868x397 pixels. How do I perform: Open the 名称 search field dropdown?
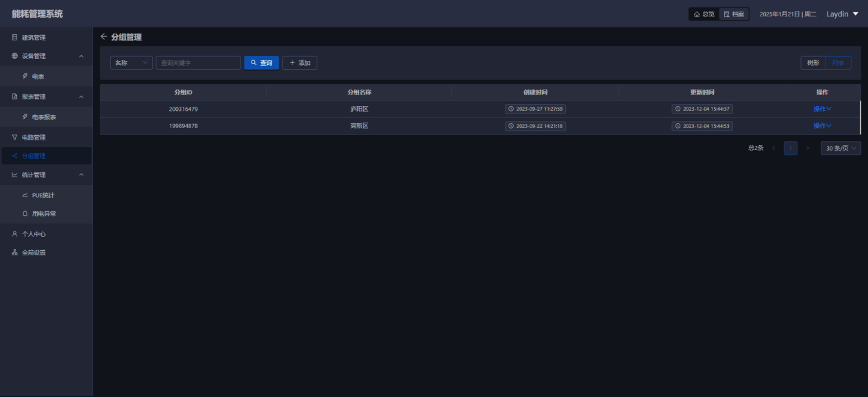[132, 63]
